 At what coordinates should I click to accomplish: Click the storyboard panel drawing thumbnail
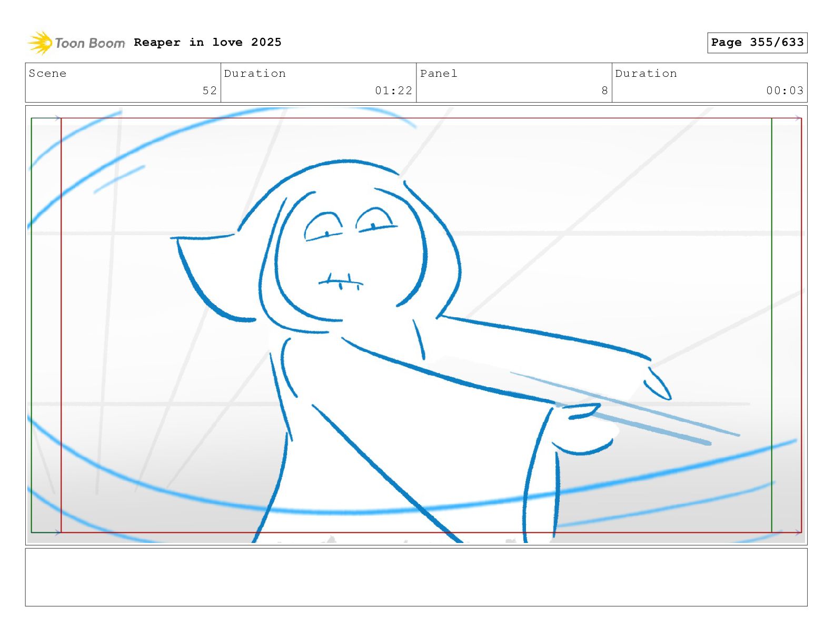tap(416, 325)
